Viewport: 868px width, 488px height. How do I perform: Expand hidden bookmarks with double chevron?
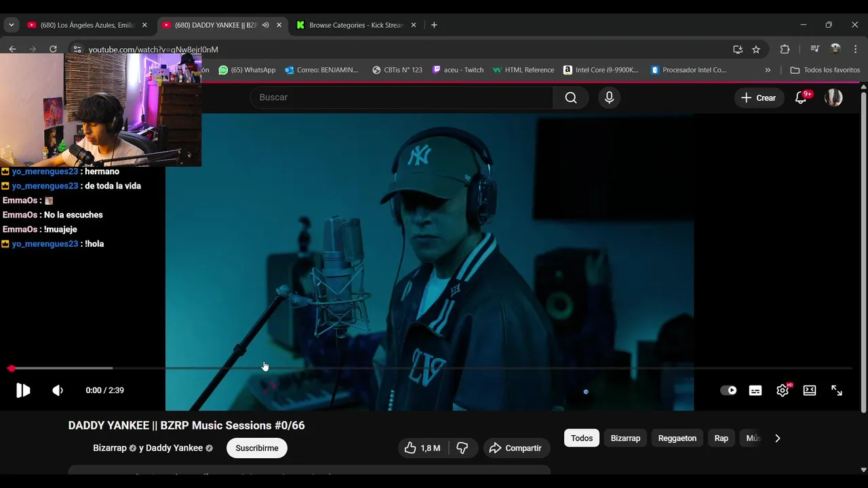pos(768,70)
